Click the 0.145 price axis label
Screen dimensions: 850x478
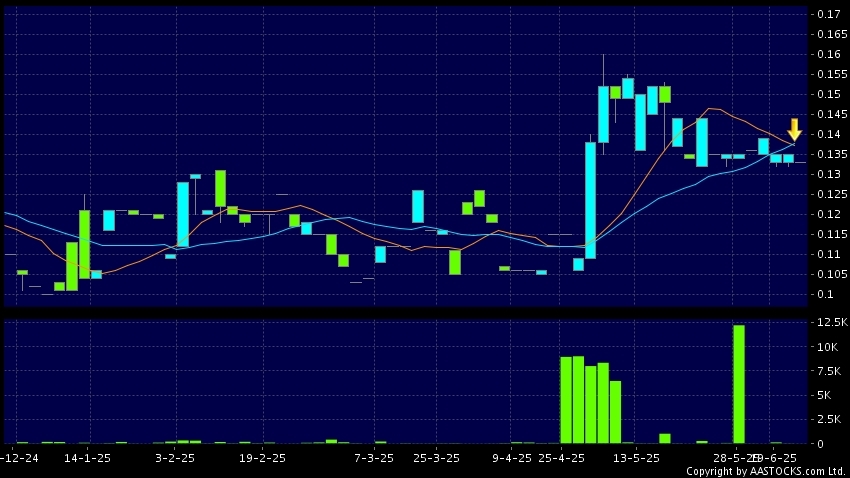coord(832,114)
